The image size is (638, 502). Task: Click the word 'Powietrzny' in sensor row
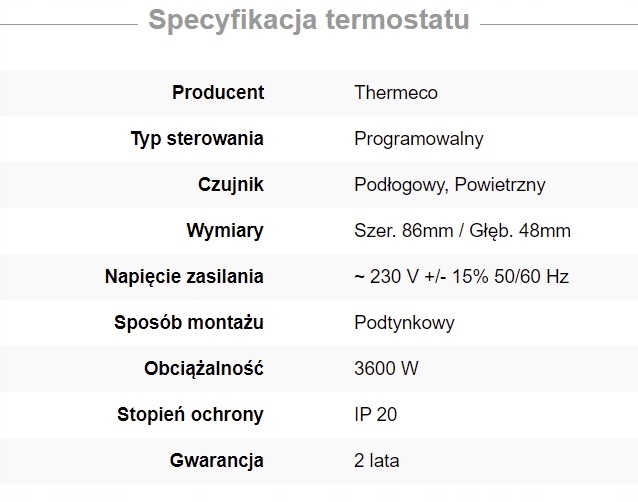[x=499, y=185]
